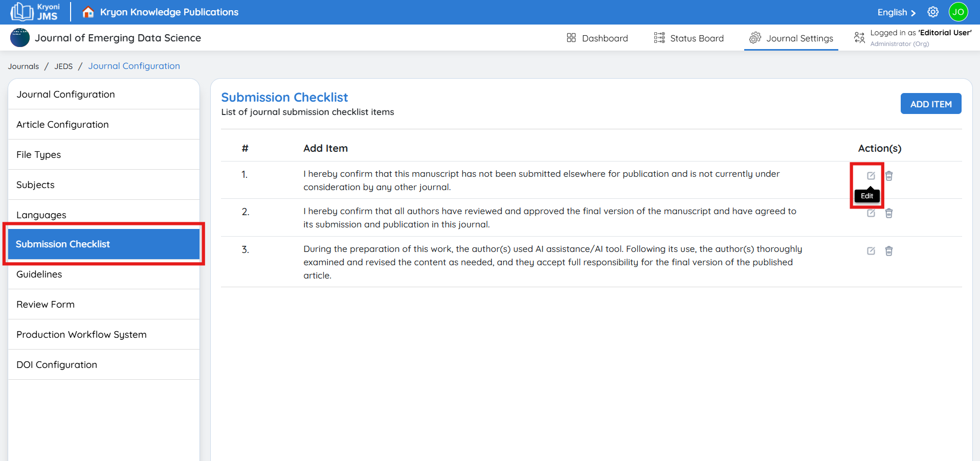Screen dimensions: 980x461
Task: Open the JO user avatar menu
Action: [958, 12]
